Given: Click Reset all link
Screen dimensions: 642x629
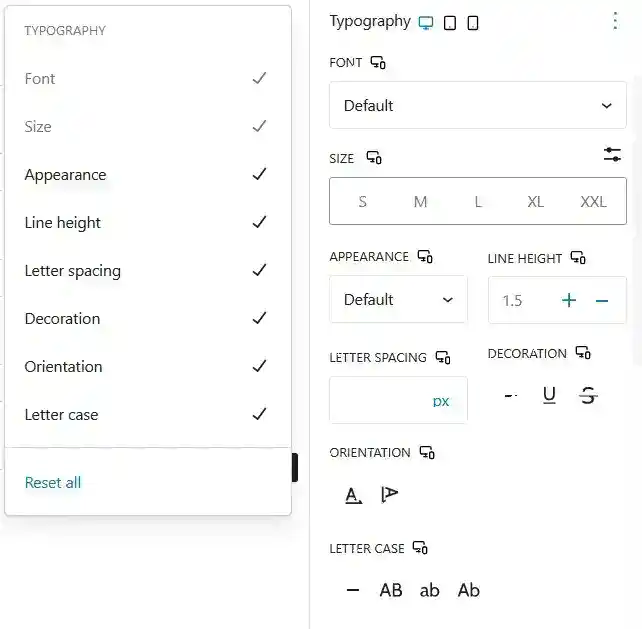Looking at the screenshot, I should click(x=53, y=483).
